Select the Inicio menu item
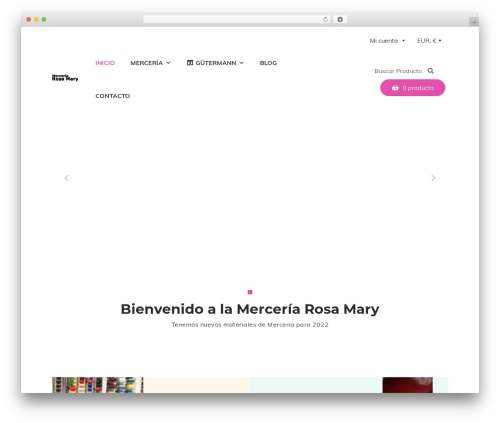500x423 pixels. pos(105,63)
